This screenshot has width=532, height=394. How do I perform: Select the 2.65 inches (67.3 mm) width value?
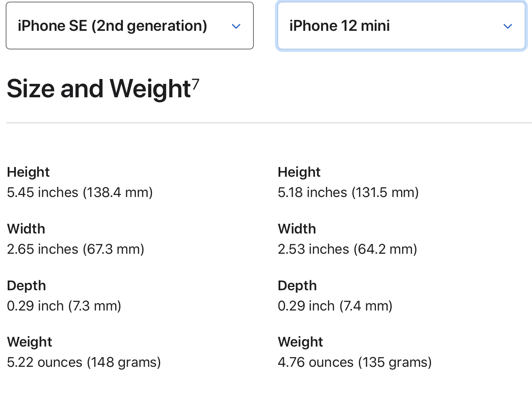click(75, 249)
